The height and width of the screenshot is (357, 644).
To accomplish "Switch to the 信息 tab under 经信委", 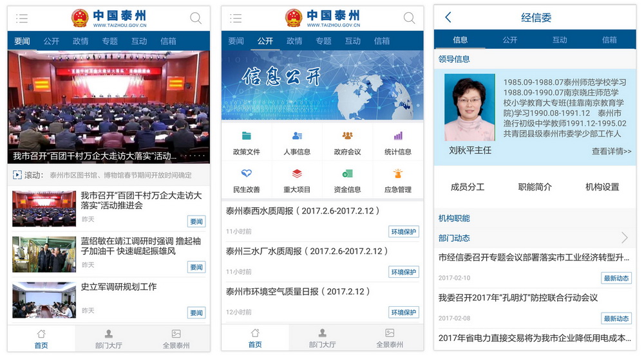I will tap(460, 40).
